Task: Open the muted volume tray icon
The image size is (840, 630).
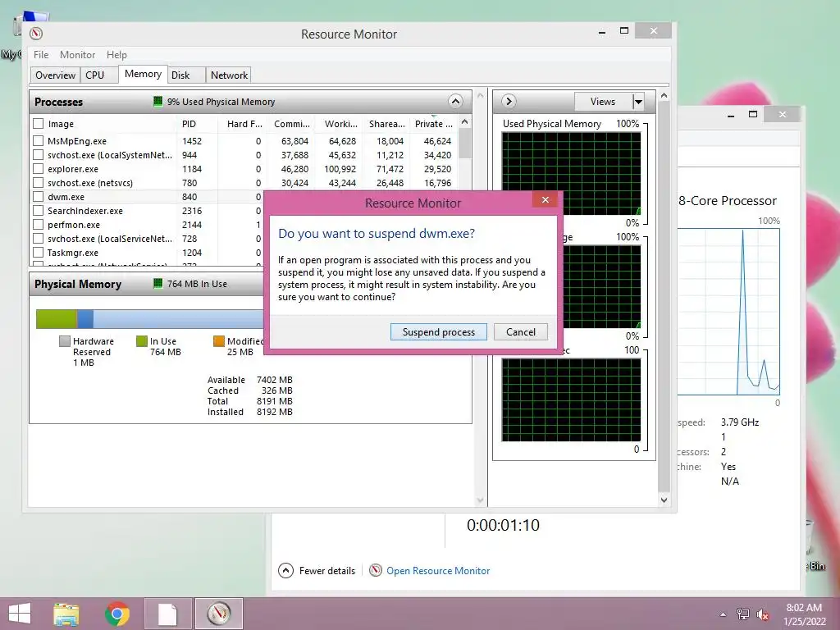Action: pyautogui.click(x=763, y=614)
